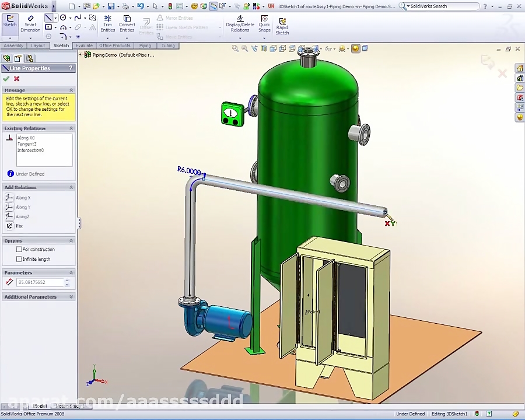Increase the parameter value with spinner
The height and width of the screenshot is (420, 525).
[x=66, y=280]
